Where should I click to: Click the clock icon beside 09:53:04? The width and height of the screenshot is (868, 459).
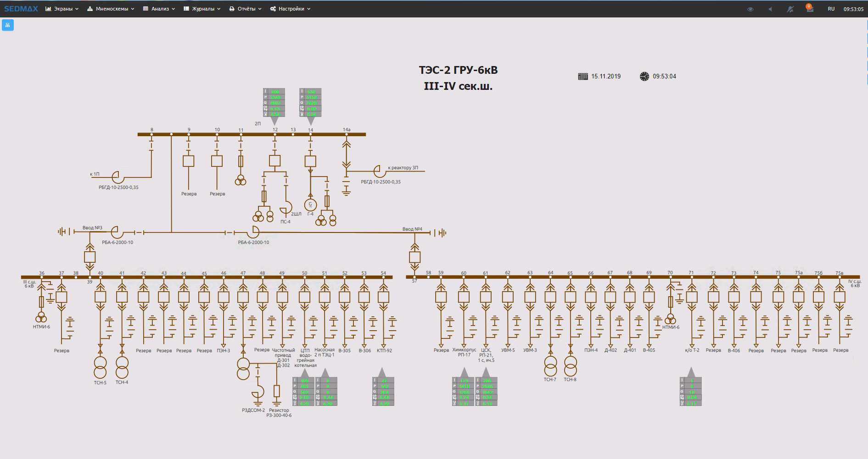(644, 77)
